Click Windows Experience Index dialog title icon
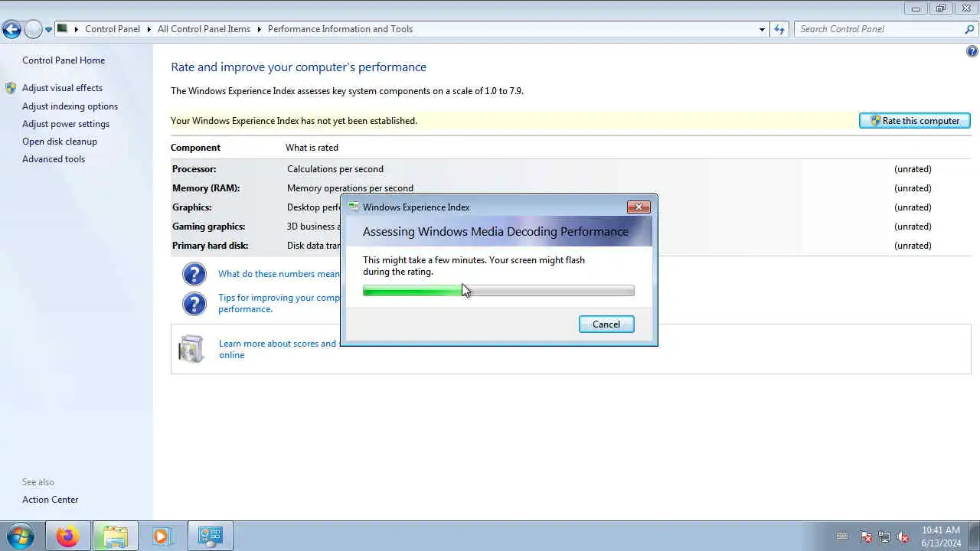This screenshot has width=980, height=551. (x=353, y=207)
